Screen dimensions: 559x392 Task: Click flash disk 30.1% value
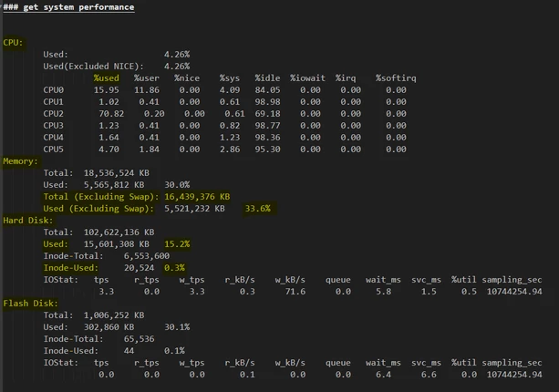click(177, 326)
